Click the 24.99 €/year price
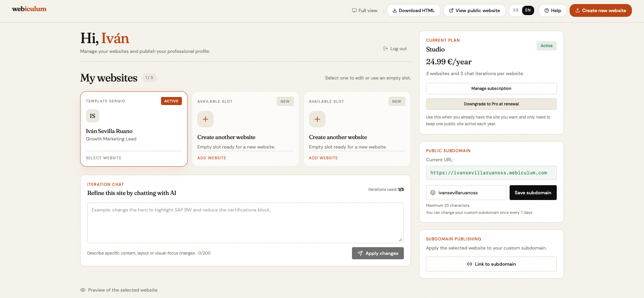This screenshot has width=644, height=298. (449, 62)
